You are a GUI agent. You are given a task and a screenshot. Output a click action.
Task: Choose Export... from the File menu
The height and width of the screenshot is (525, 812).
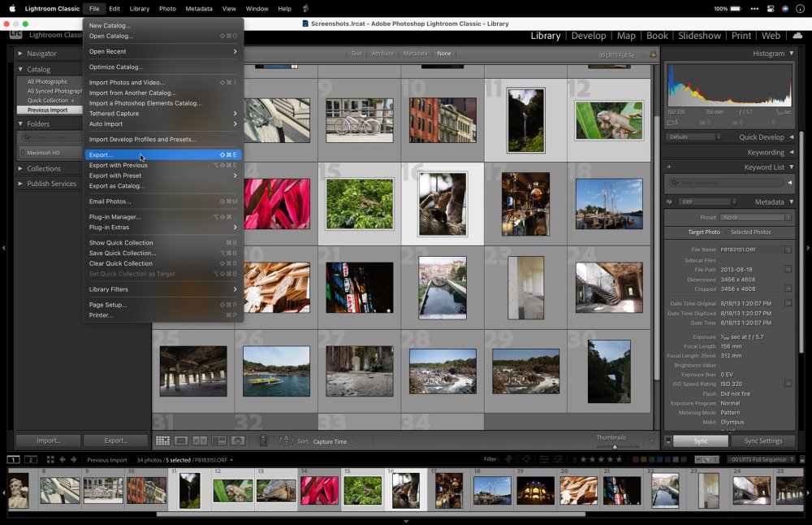click(101, 154)
